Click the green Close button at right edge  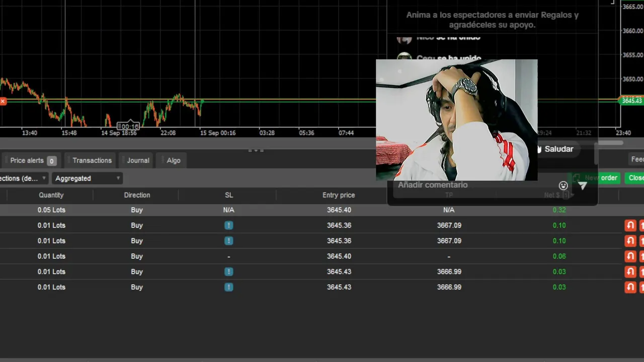click(635, 178)
